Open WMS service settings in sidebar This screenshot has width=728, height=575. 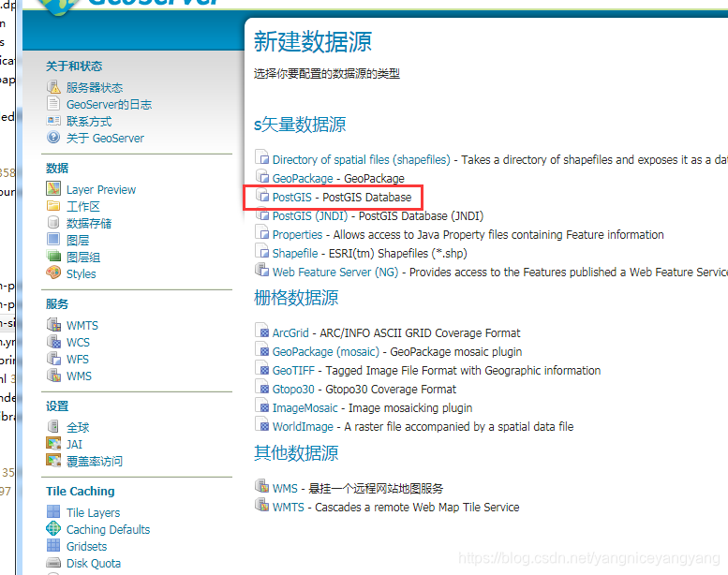pos(79,376)
